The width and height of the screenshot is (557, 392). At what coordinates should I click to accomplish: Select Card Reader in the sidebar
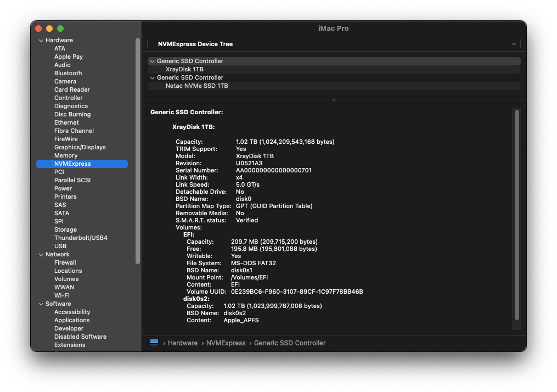coord(72,89)
